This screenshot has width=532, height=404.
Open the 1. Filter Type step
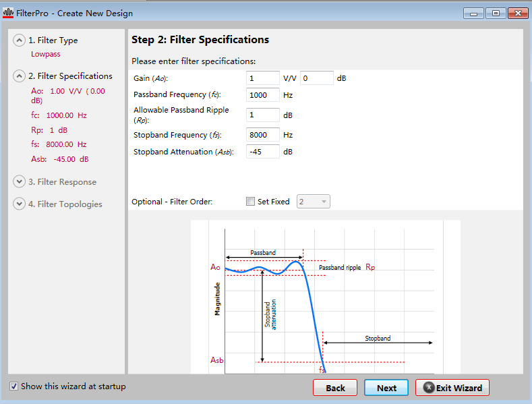[x=53, y=40]
